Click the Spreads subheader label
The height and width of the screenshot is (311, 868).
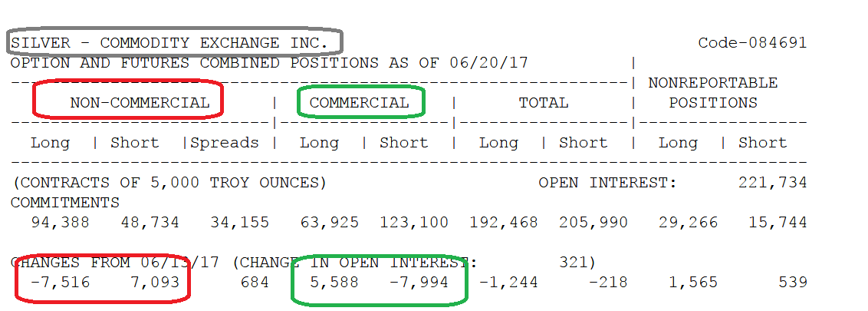pyautogui.click(x=225, y=143)
